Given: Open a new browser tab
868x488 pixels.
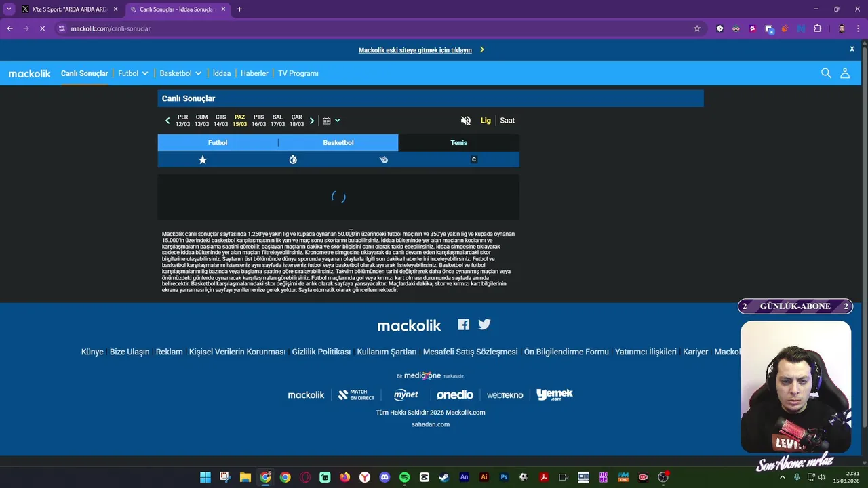Looking at the screenshot, I should [239, 9].
